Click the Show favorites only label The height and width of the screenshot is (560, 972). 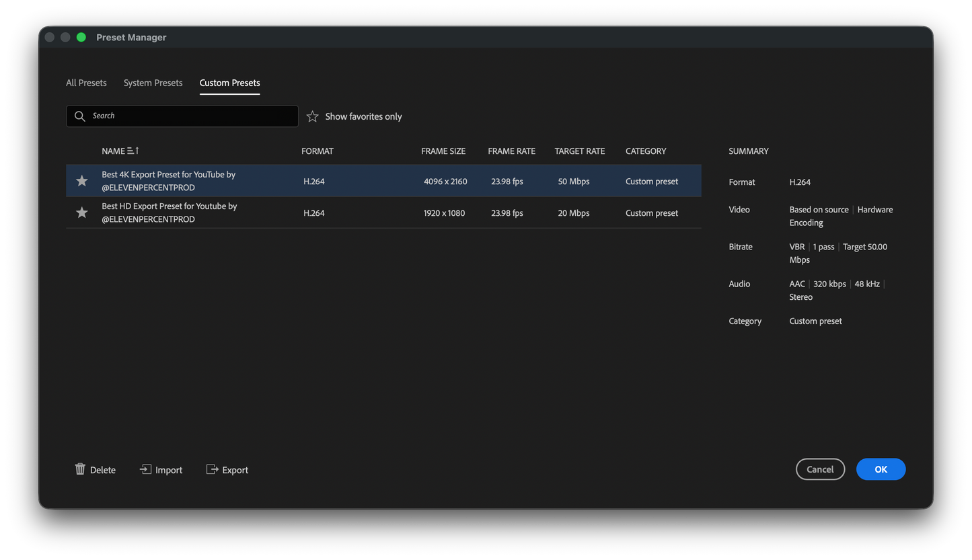364,116
